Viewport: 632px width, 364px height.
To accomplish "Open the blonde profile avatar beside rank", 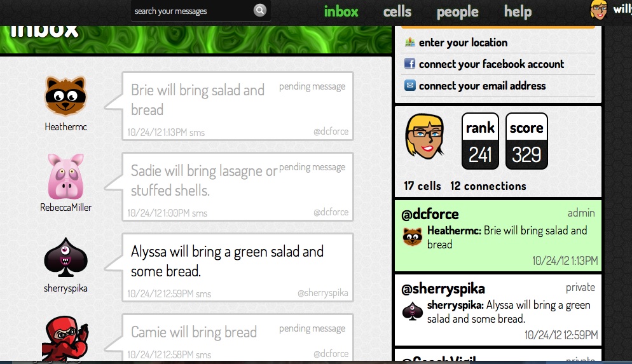I will click(425, 136).
